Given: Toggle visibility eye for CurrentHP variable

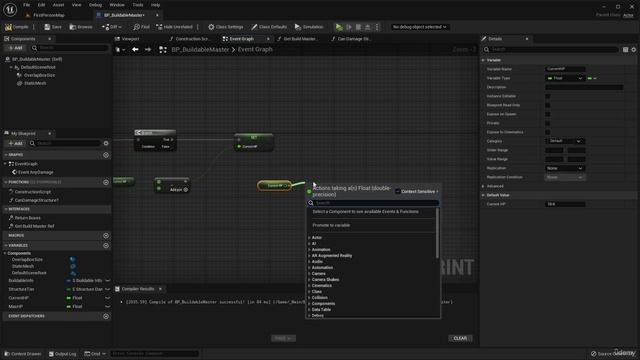Looking at the screenshot, I should 108,298.
